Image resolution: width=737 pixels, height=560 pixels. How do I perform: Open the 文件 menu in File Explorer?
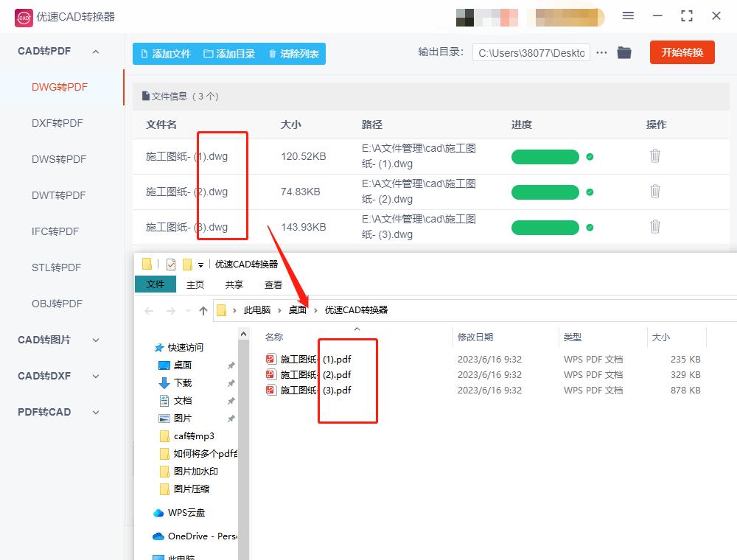156,284
